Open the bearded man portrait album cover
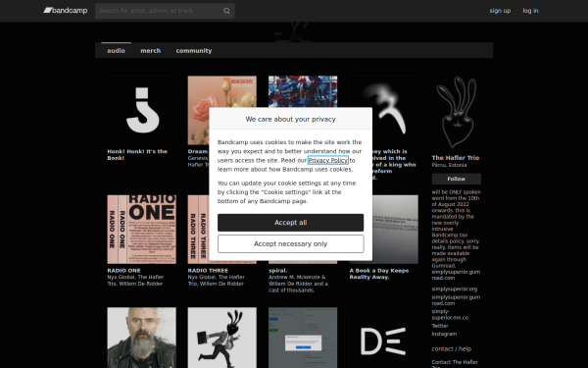Screen dimensions: 588x368 141,338
